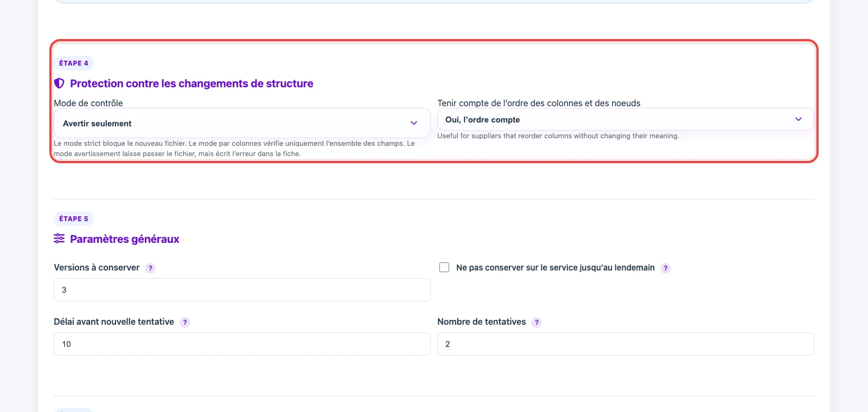The image size is (868, 412).
Task: Click the Versions à conserver label
Action: 97,267
